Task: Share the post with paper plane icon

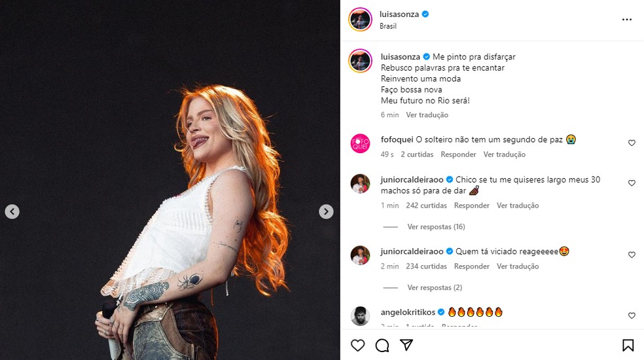Action: 406,345
